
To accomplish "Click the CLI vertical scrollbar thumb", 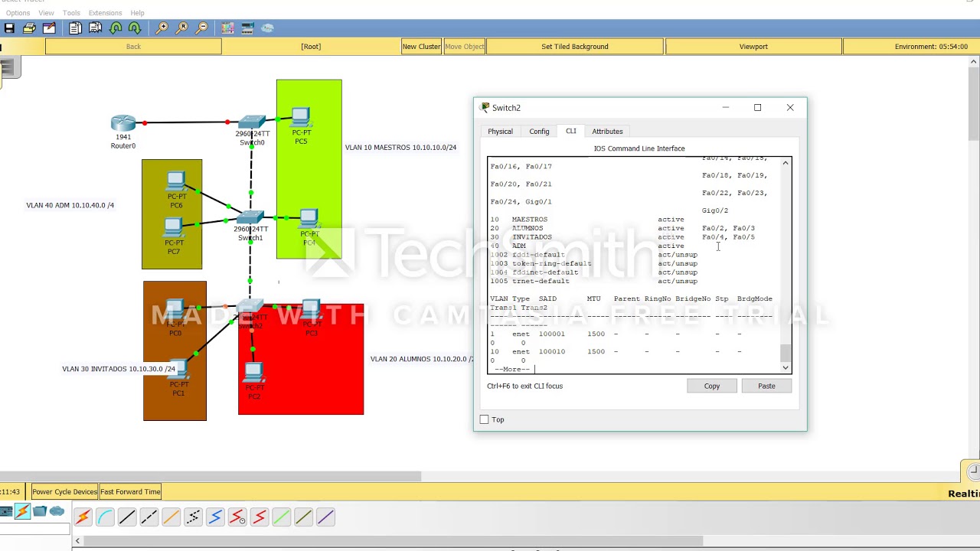I will (785, 353).
